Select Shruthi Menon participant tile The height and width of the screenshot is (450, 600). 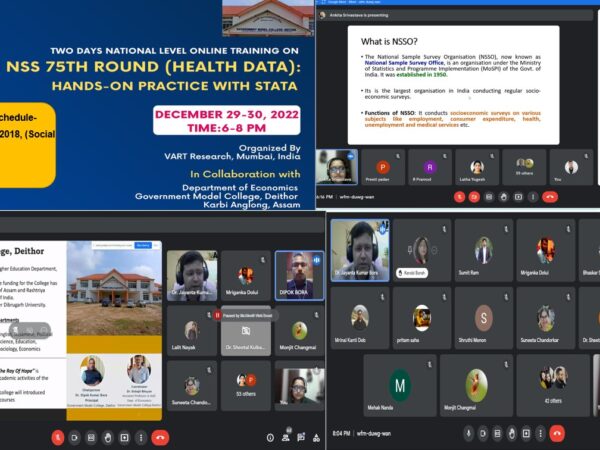coord(484,318)
